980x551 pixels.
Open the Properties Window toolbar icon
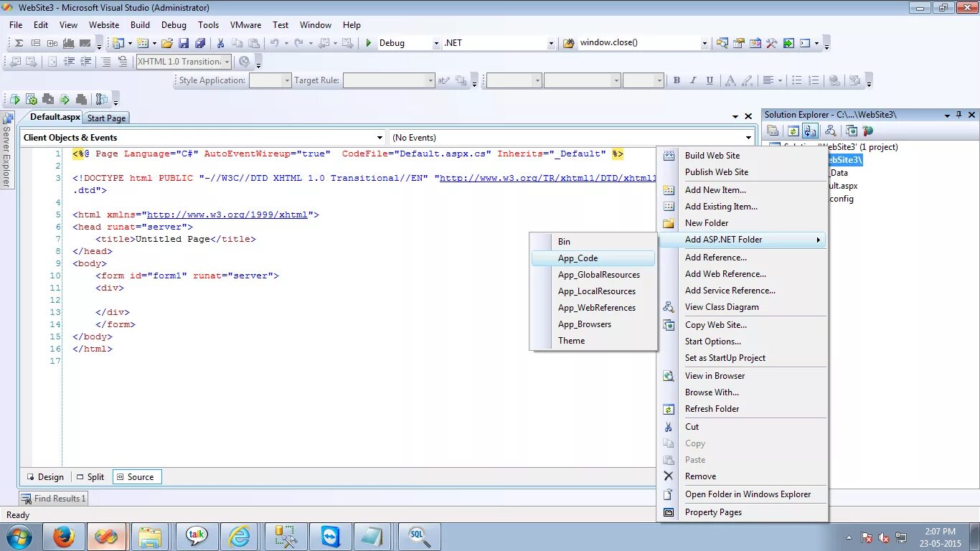pos(738,43)
